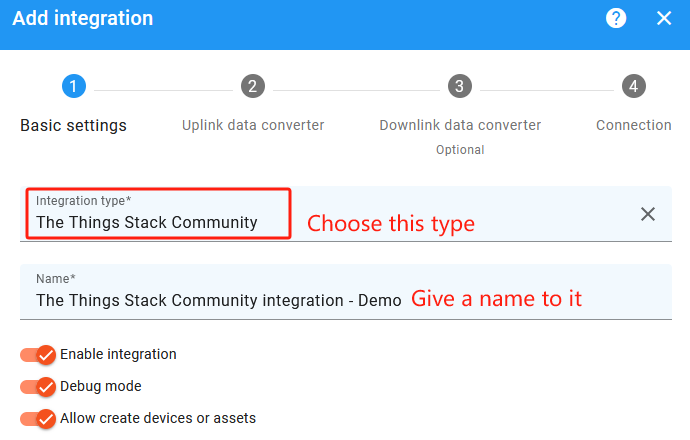The image size is (690, 440).
Task: Jump to the Connection step label
Action: coord(633,126)
